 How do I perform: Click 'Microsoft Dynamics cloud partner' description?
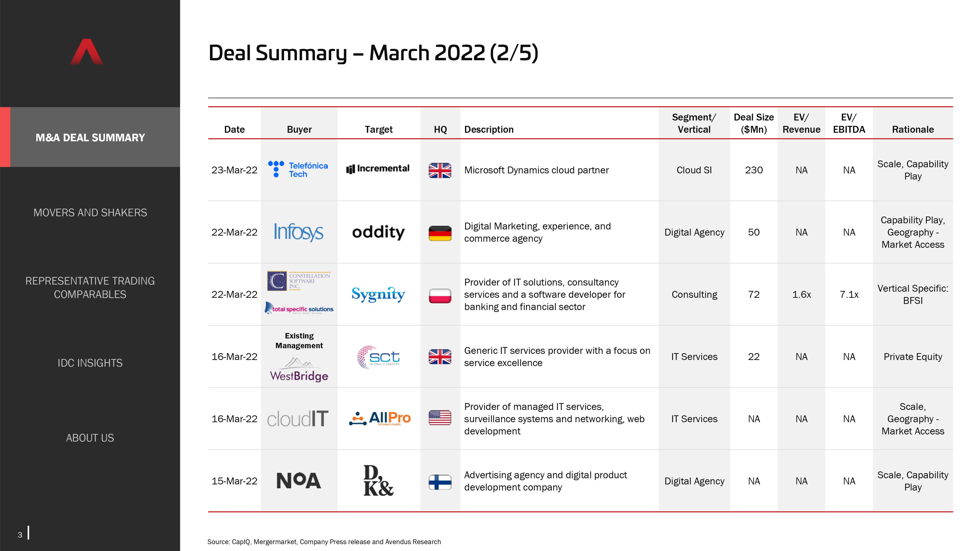click(536, 170)
